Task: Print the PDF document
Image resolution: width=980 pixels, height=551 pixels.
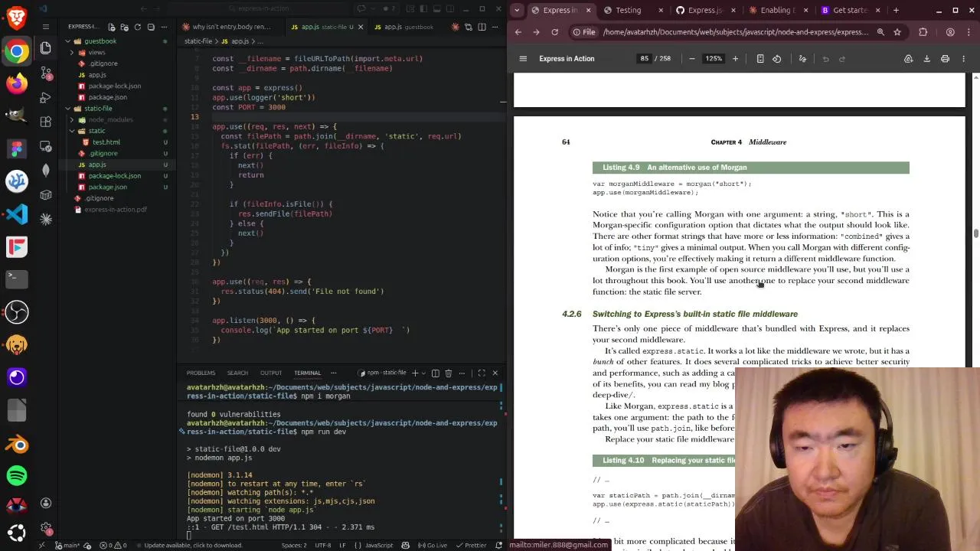Action: click(945, 59)
